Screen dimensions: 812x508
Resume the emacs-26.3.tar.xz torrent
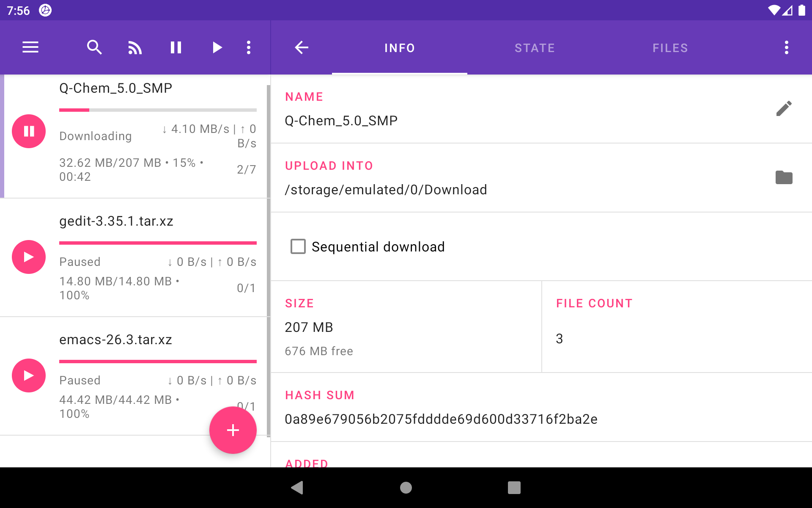pos(29,375)
